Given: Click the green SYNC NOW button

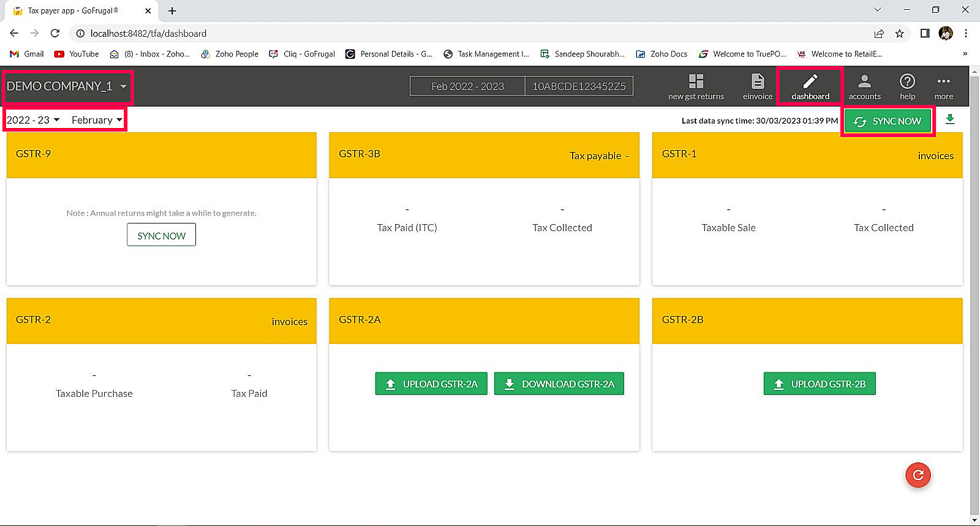Looking at the screenshot, I should tap(888, 121).
